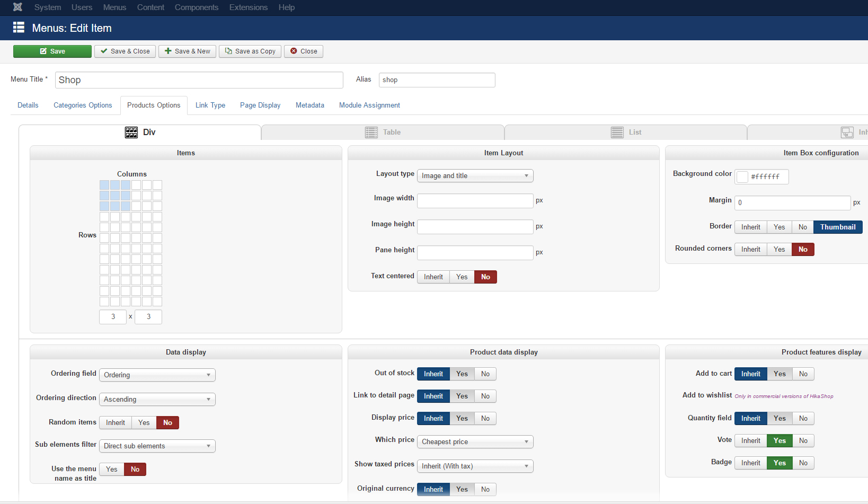Click the menu list icon beside Menus: Edit Item
Viewport: 868px width, 504px height.
[19, 28]
